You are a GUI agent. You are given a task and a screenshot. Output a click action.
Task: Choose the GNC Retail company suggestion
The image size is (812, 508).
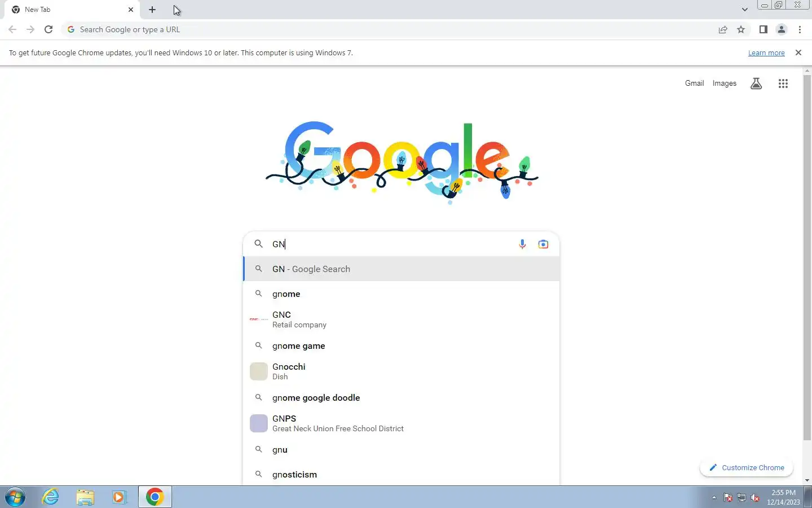pyautogui.click(x=401, y=319)
